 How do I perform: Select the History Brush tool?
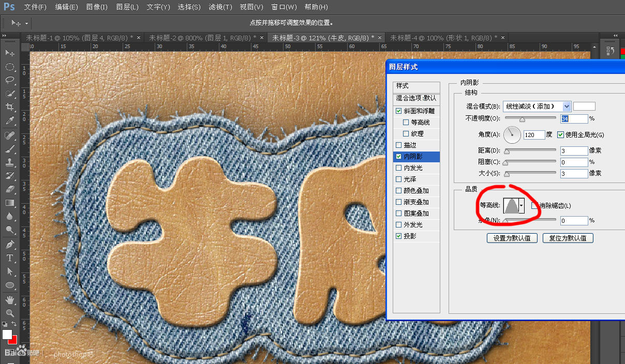click(10, 176)
